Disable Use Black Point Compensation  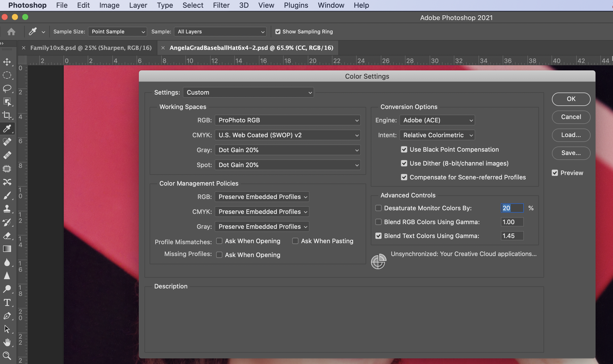[404, 150]
